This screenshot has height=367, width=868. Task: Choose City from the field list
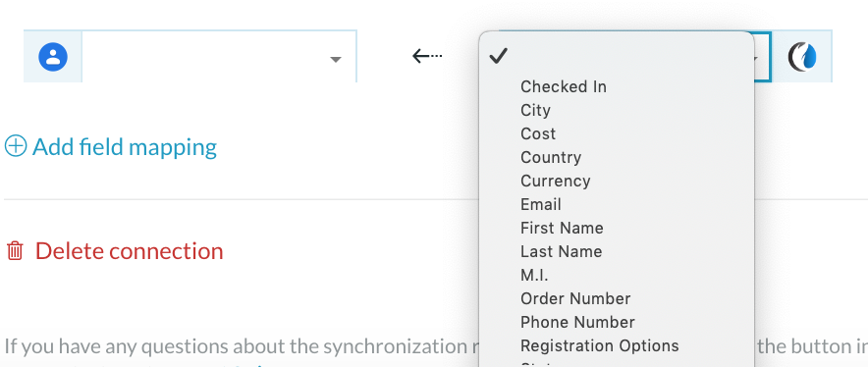[x=535, y=110]
